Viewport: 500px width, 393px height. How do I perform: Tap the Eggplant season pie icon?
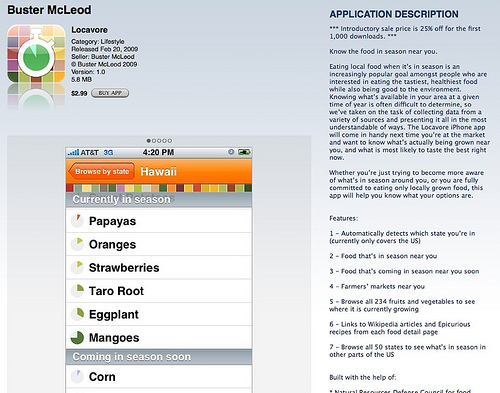click(x=77, y=314)
